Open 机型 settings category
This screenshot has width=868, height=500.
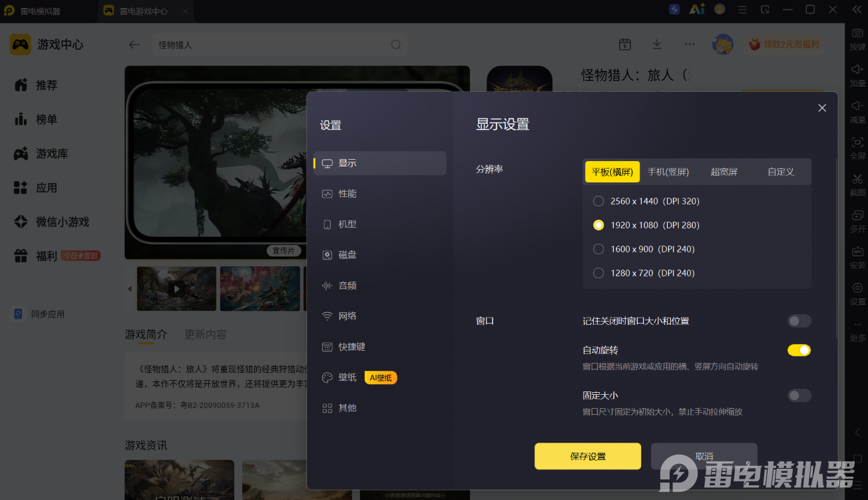point(380,224)
